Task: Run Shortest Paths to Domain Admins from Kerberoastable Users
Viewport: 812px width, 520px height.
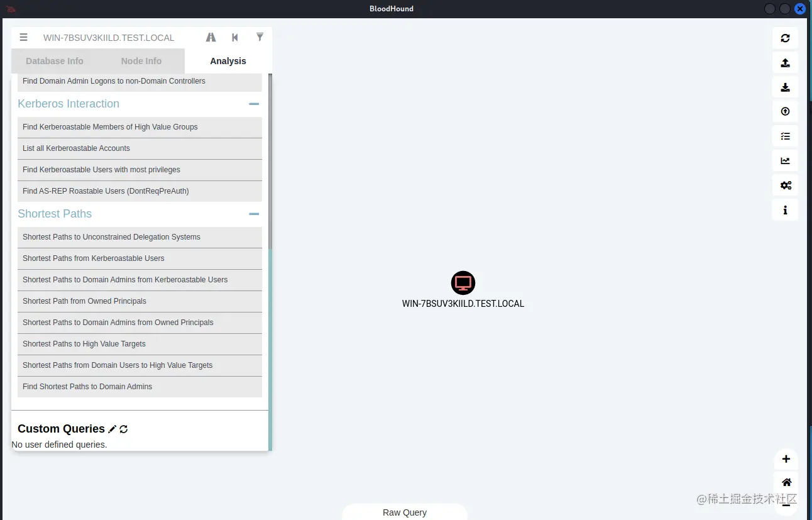Action: pos(140,280)
